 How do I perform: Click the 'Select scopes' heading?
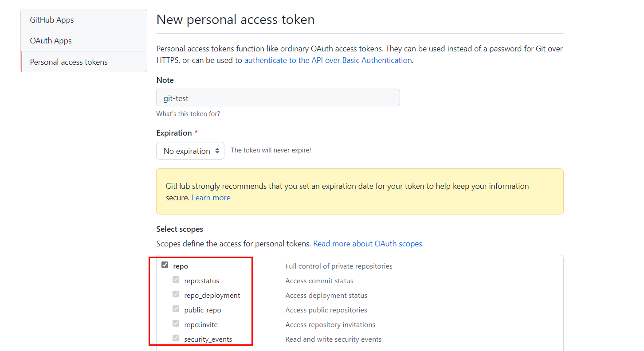(180, 229)
